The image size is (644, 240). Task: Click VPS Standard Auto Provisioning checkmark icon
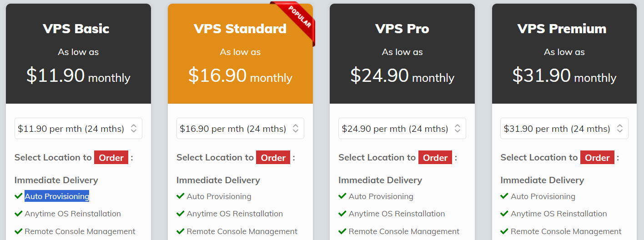click(181, 196)
